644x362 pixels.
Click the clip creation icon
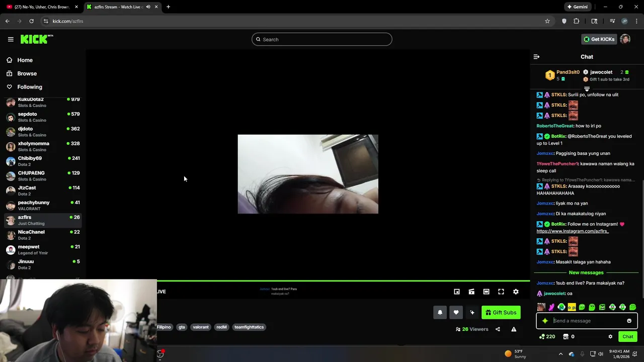coord(471,292)
